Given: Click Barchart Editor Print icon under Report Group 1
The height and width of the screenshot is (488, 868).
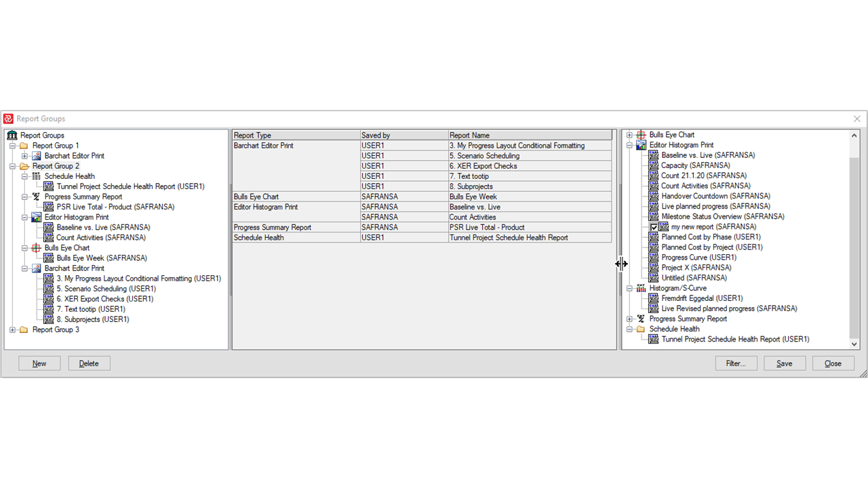Looking at the screenshot, I should coord(37,156).
